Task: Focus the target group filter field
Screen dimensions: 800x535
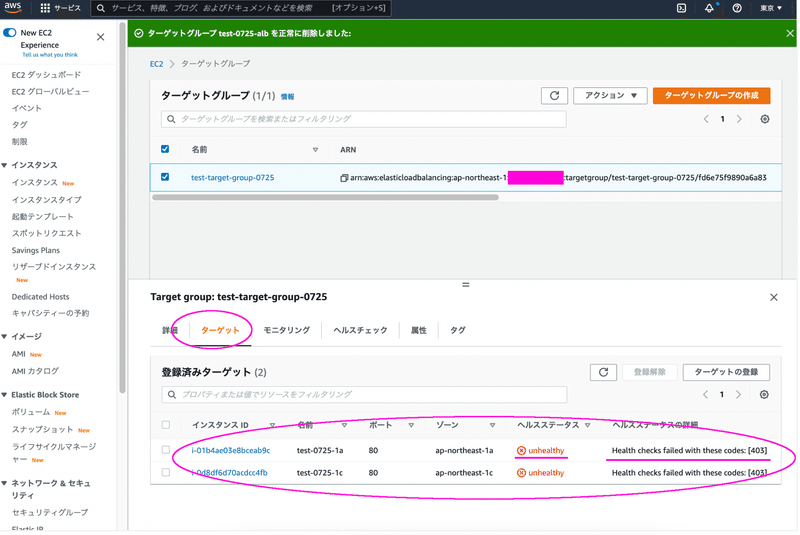Action: (364, 119)
